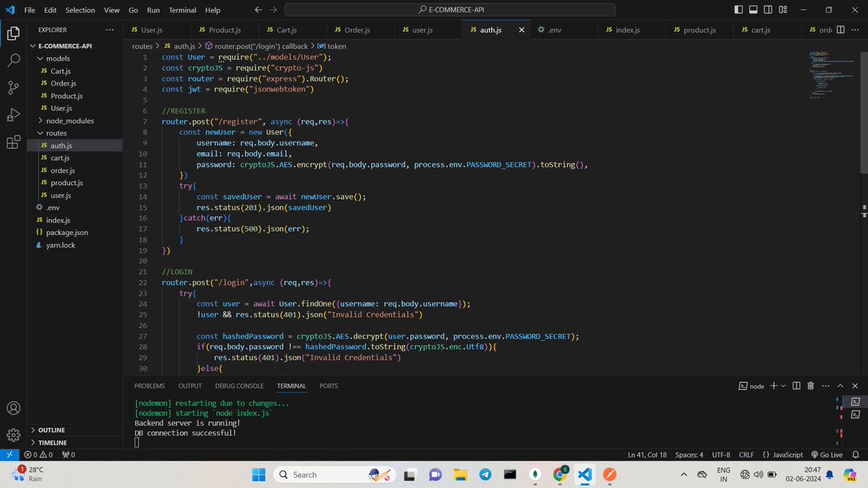Screen dimensions: 868x488
Task: Open the Extensions view
Action: 13,142
